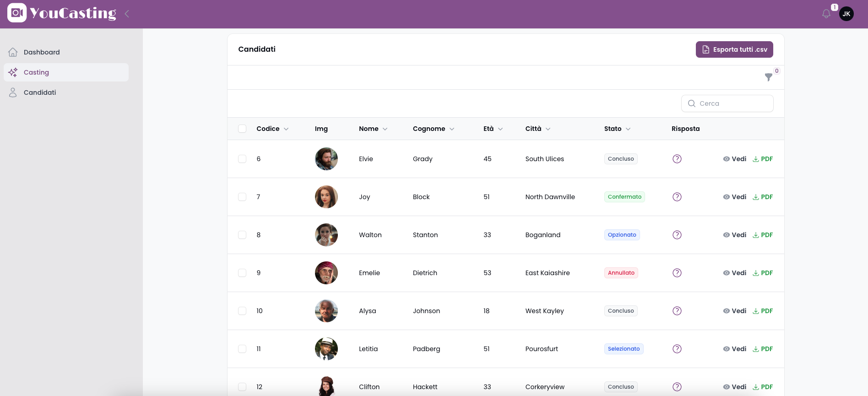Image resolution: width=868 pixels, height=396 pixels.
Task: Download PDF for Letitia Padberg
Action: (x=763, y=349)
